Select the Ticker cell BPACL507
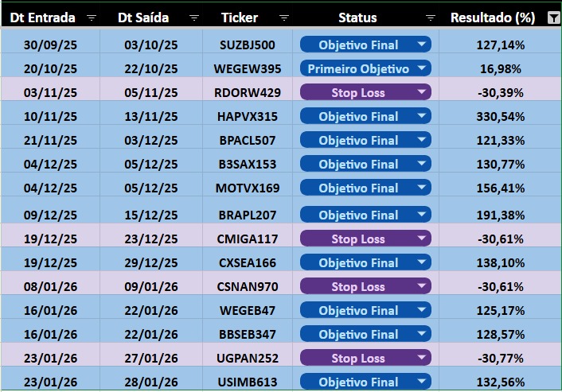Viewport: 562px width, 392px height. tap(247, 141)
